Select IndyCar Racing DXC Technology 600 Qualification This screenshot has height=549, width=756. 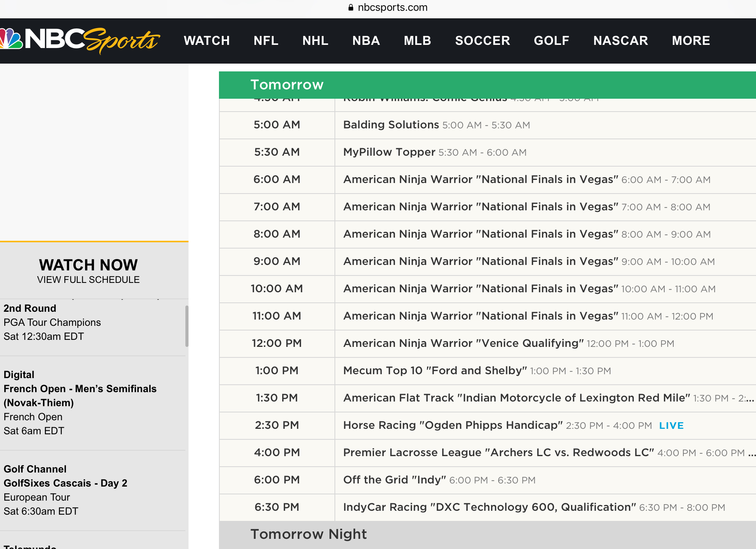point(545,508)
